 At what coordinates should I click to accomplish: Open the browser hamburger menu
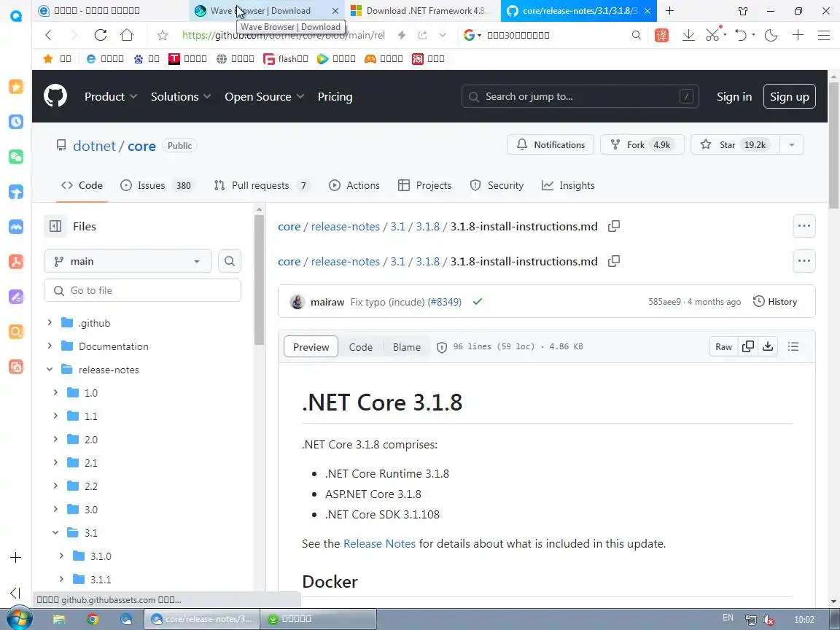(824, 35)
